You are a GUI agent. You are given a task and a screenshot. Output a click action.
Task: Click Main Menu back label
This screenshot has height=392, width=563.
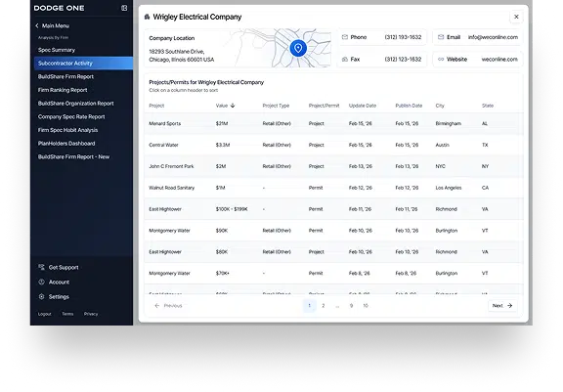click(56, 25)
